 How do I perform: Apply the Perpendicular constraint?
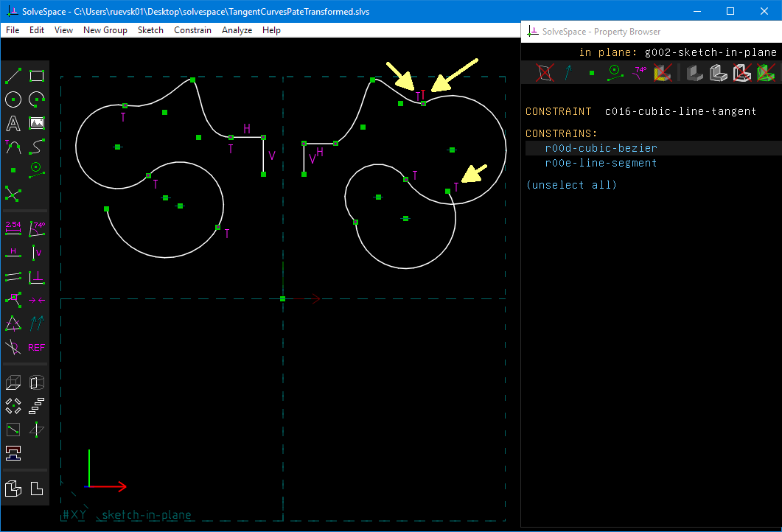tap(37, 276)
